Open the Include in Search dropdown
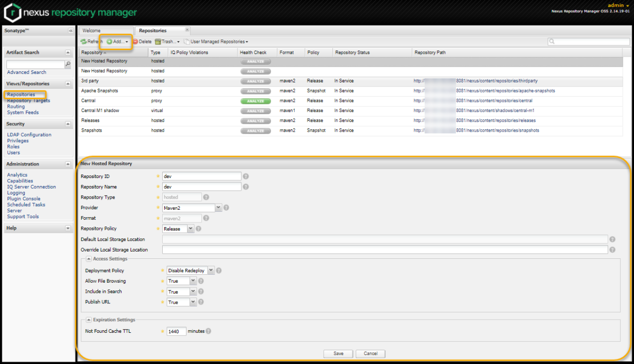This screenshot has width=634, height=364. pyautogui.click(x=193, y=292)
